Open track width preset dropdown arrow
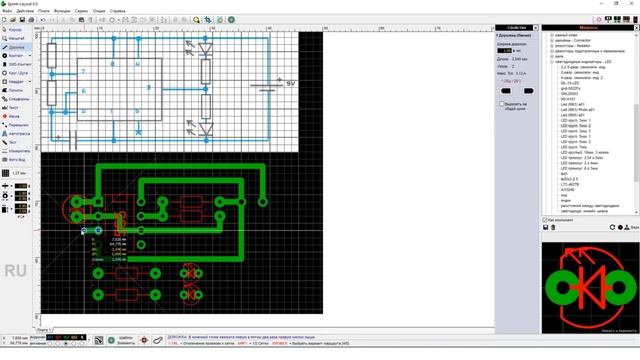640x360 pixels. (x=11, y=186)
